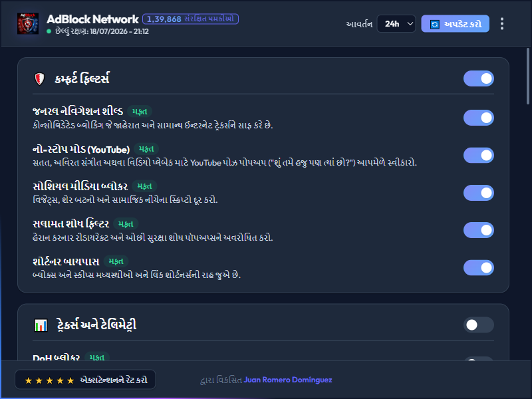Click the vertical scrollbar thumb
Viewport: 532px width, 399px height.
tap(528, 76)
